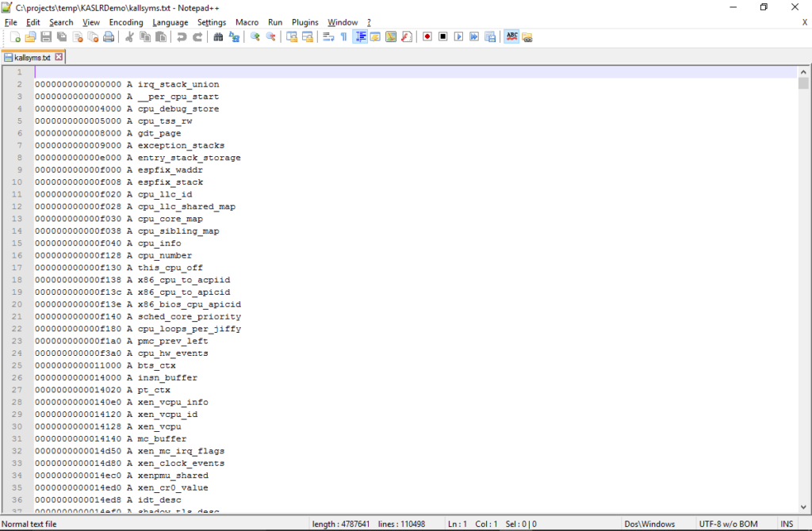Select the Cut scissors icon
This screenshot has width=812, height=531.
[x=128, y=36]
